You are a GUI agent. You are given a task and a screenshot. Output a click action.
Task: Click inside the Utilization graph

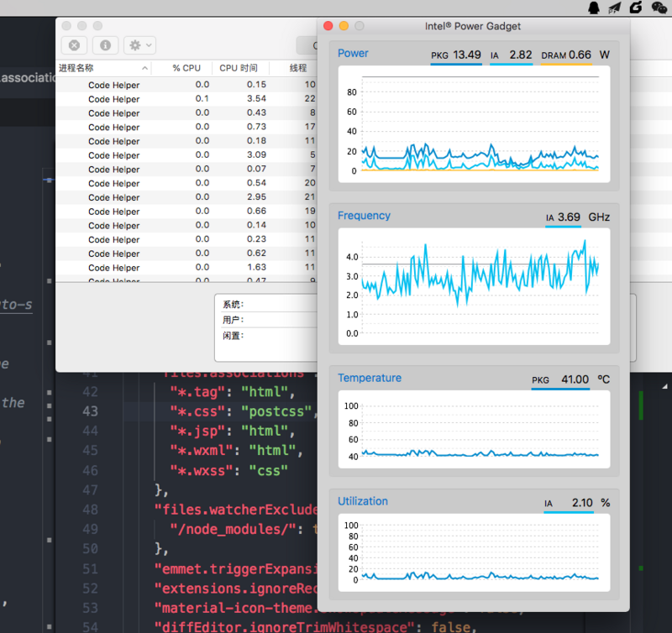474,553
